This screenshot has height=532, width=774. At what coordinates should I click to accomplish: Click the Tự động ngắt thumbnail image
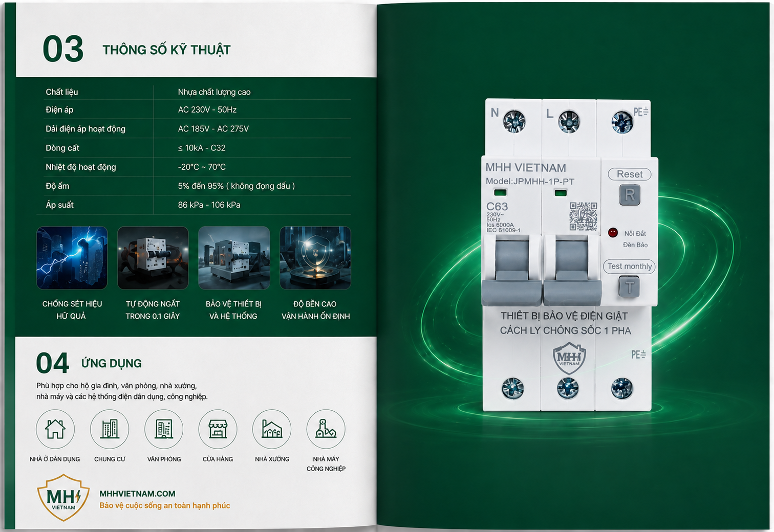[x=153, y=258]
